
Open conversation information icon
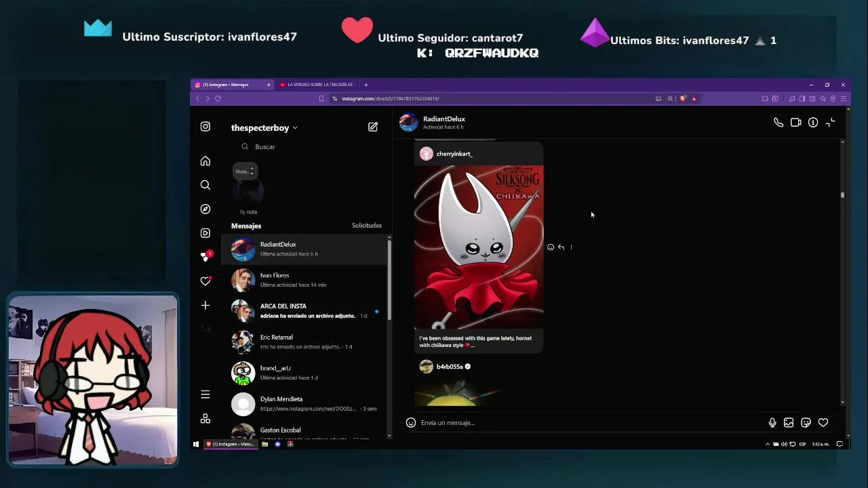(813, 123)
